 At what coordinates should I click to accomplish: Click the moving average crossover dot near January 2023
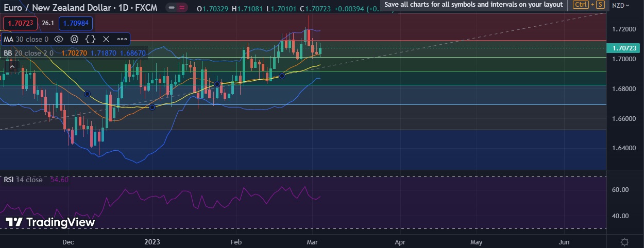[152, 107]
